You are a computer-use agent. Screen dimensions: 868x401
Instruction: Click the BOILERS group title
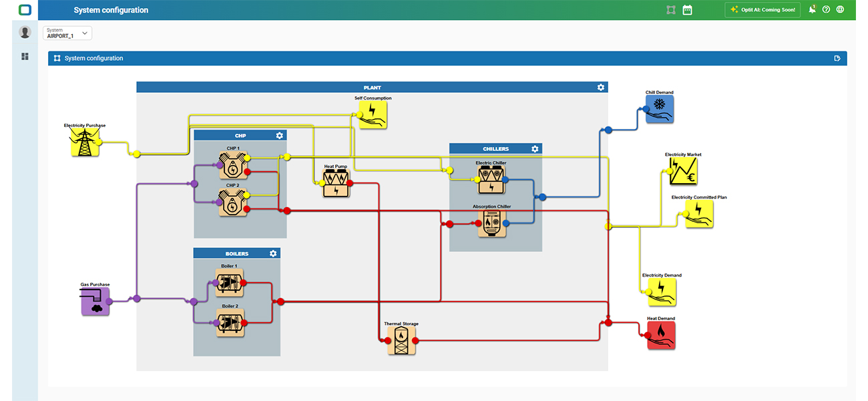[x=237, y=254]
